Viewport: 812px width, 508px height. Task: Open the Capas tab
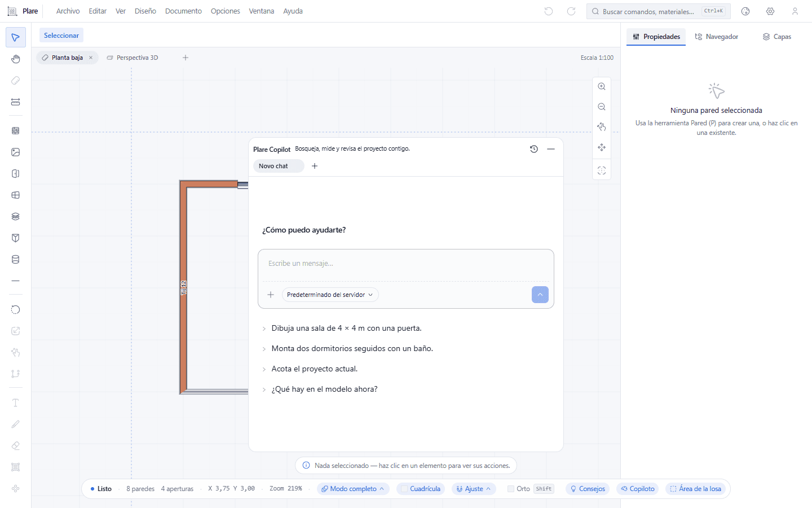click(777, 37)
